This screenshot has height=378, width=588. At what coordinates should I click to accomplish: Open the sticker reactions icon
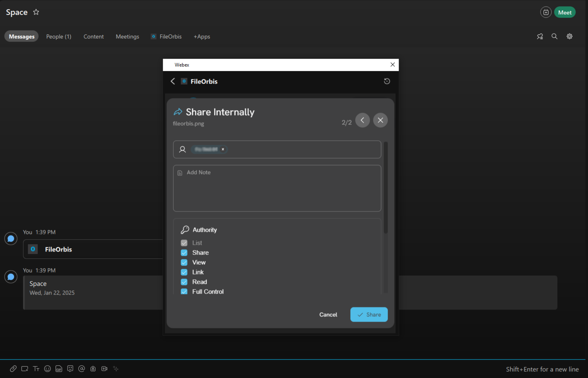pyautogui.click(x=70, y=368)
